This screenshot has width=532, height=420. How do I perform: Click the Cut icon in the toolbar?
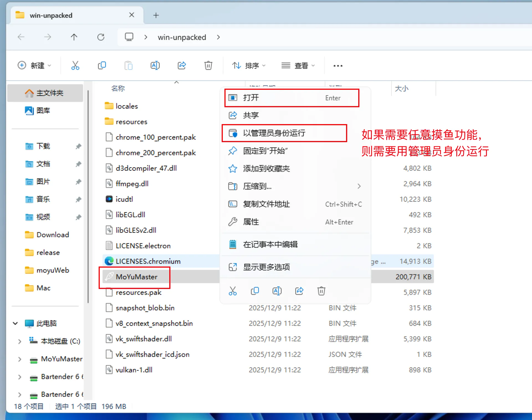[x=75, y=65]
